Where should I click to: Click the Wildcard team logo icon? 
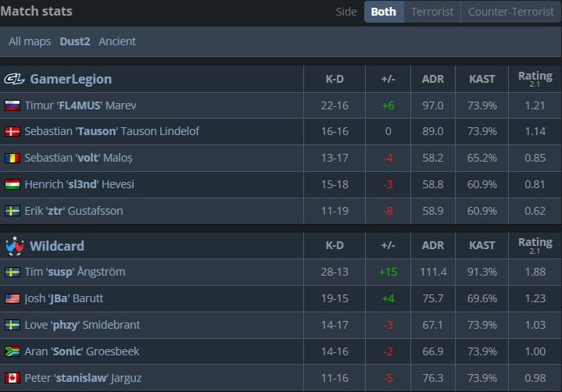14,246
